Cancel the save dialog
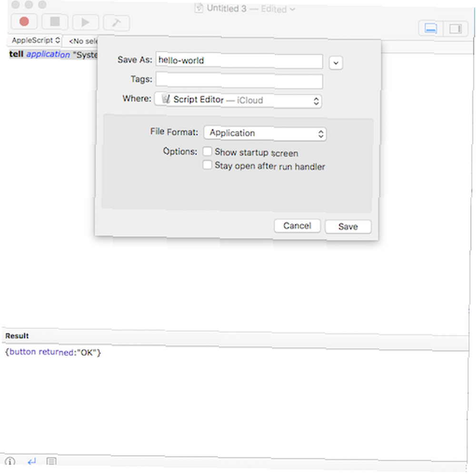The width and height of the screenshot is (476, 474). pos(297,226)
